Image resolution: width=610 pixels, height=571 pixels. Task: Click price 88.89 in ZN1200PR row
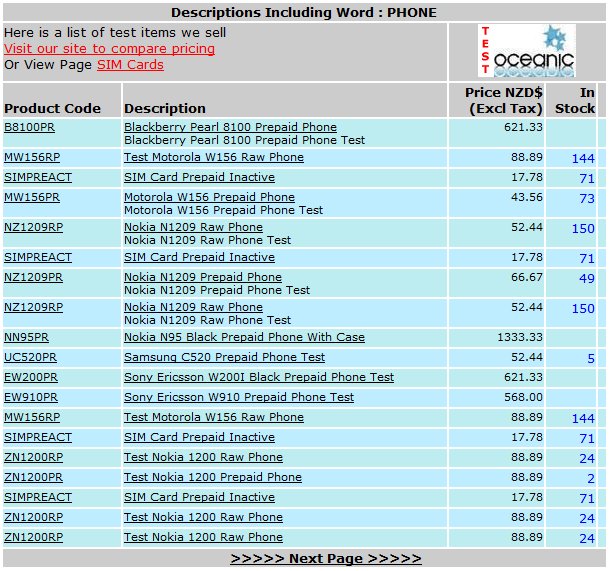coord(527,477)
